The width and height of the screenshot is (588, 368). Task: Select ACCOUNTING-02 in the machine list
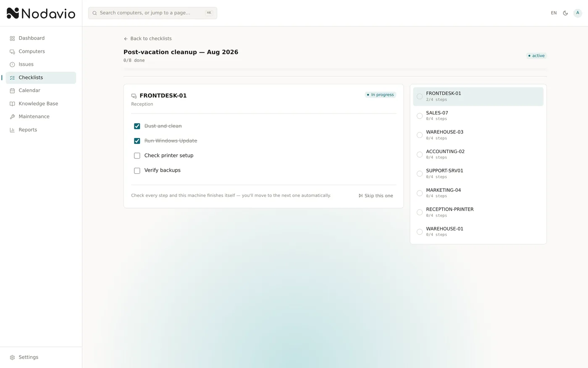point(478,154)
